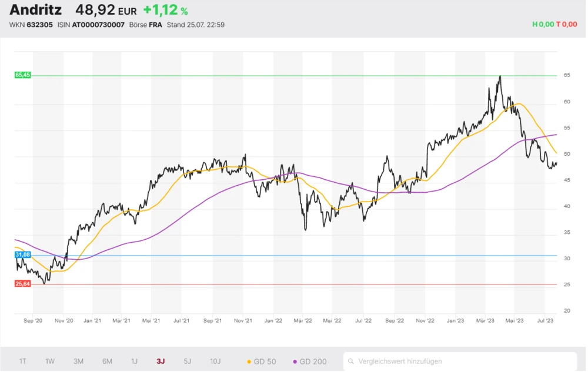This screenshot has height=372, width=588.
Task: Select the 10J time range
Action: point(216,361)
